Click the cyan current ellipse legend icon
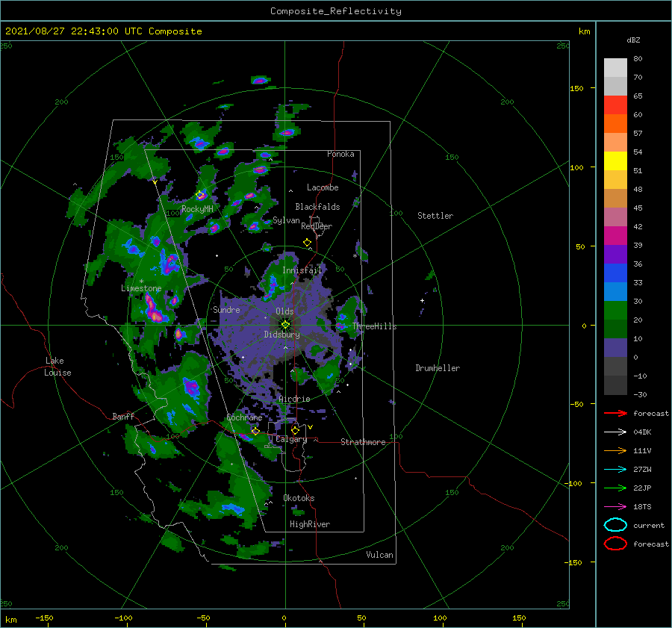672x628 pixels. pyautogui.click(x=615, y=525)
